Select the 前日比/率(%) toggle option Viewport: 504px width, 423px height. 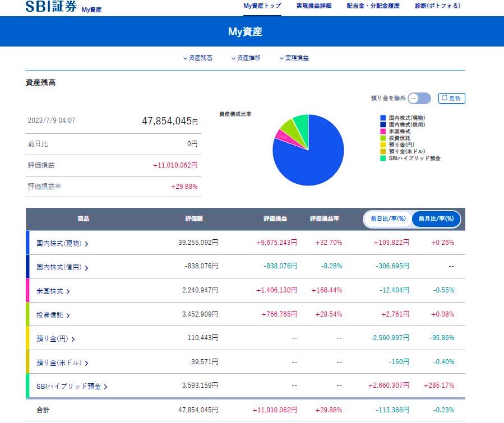pos(388,219)
